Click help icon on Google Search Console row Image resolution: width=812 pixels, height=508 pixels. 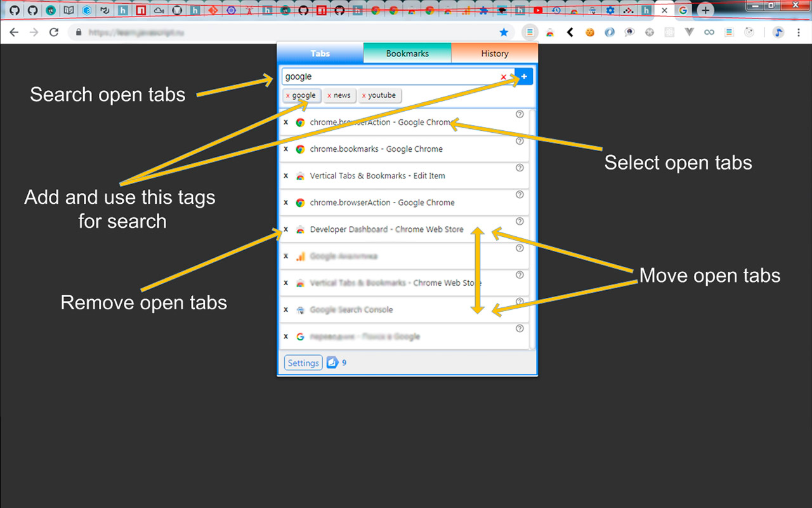[520, 302]
